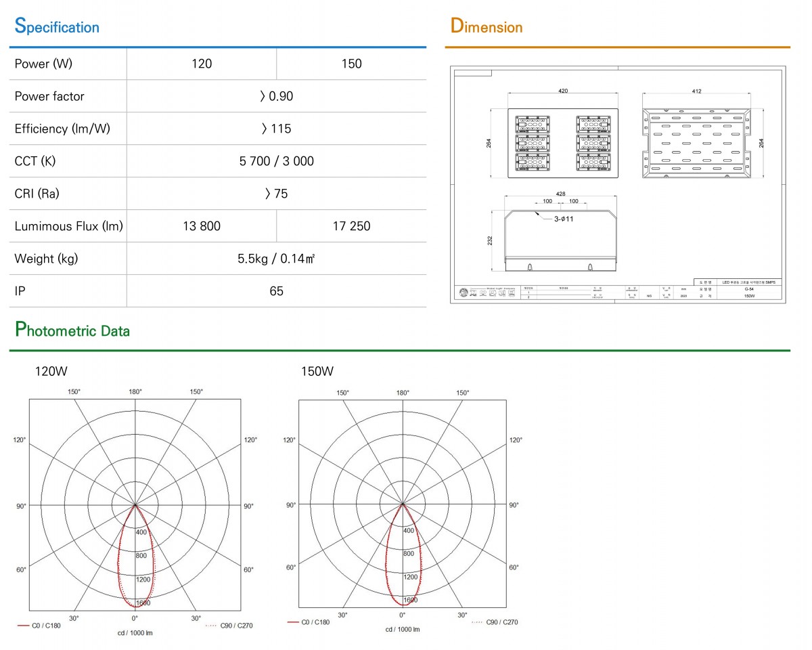Click the 150W photometric chart title
Image resolution: width=812 pixels, height=650 pixels.
point(317,371)
